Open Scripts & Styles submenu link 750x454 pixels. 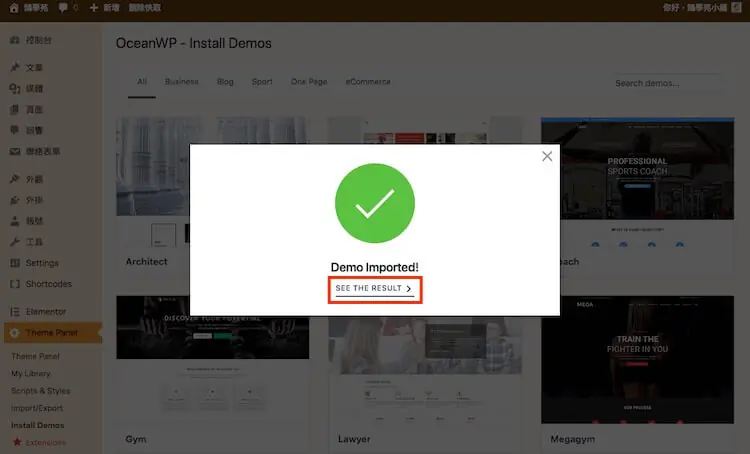pos(41,390)
